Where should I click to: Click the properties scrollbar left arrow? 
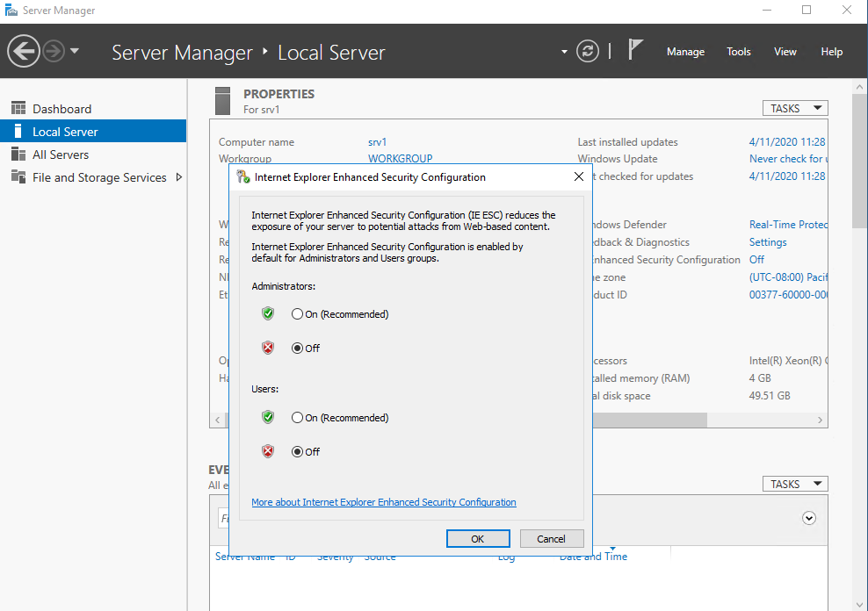coord(218,421)
